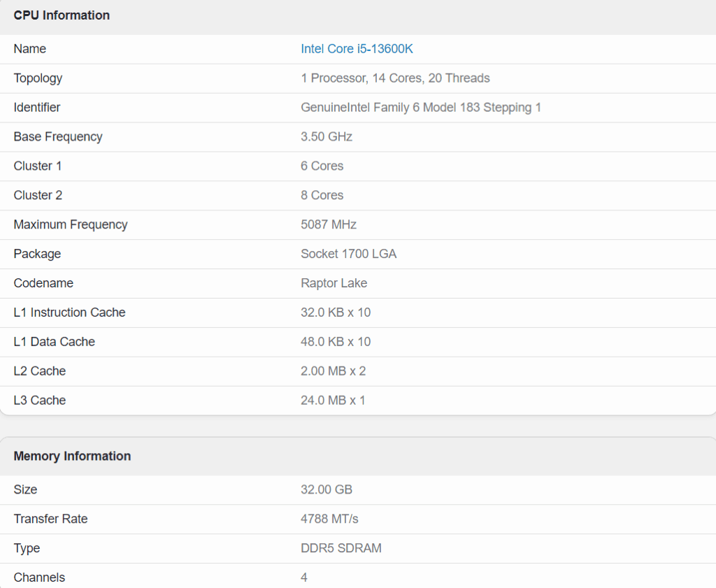Select the Topology row label
This screenshot has height=588, width=716.
click(x=38, y=78)
